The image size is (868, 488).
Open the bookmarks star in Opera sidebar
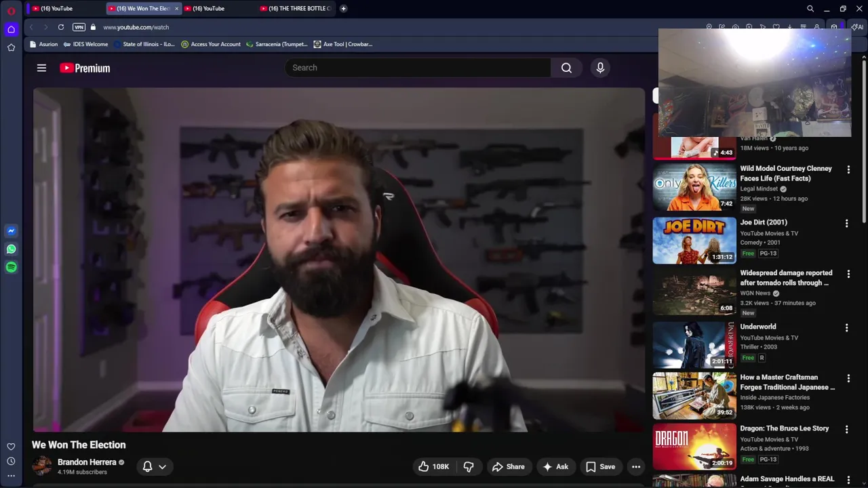pos(11,47)
